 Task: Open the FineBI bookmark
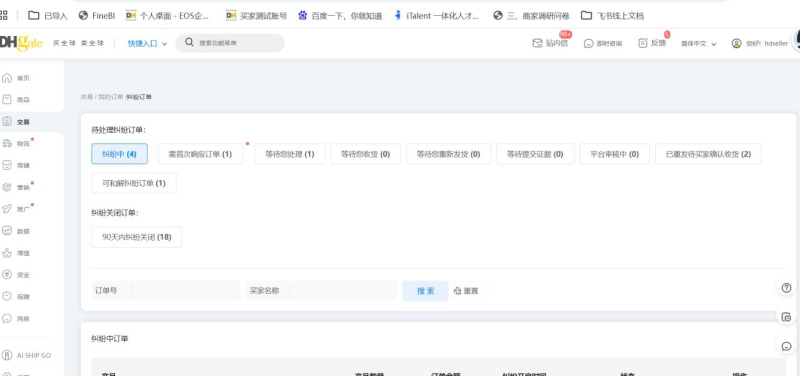(x=96, y=16)
